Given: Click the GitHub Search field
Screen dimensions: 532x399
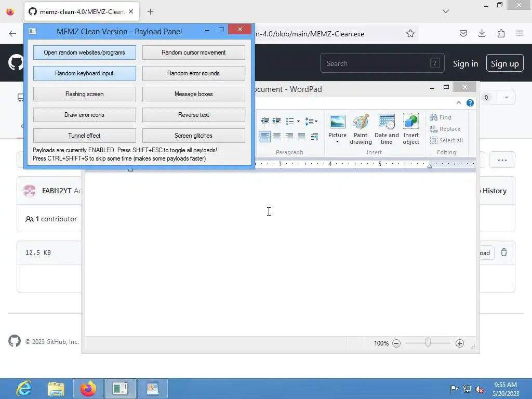Looking at the screenshot, I should (x=382, y=63).
